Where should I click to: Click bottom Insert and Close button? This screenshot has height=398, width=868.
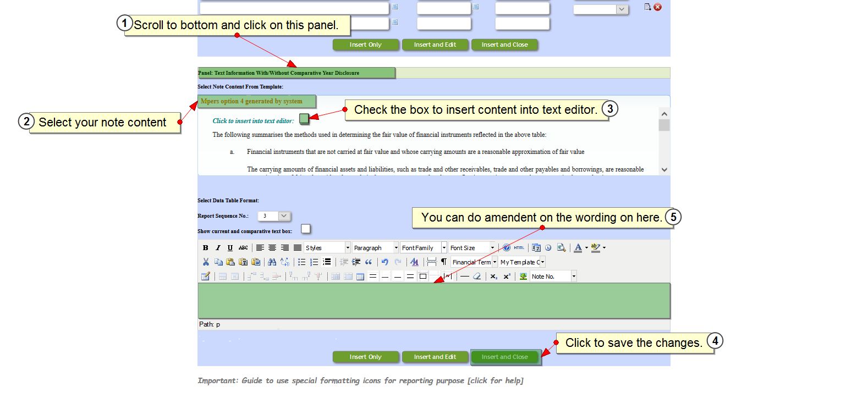tap(504, 357)
